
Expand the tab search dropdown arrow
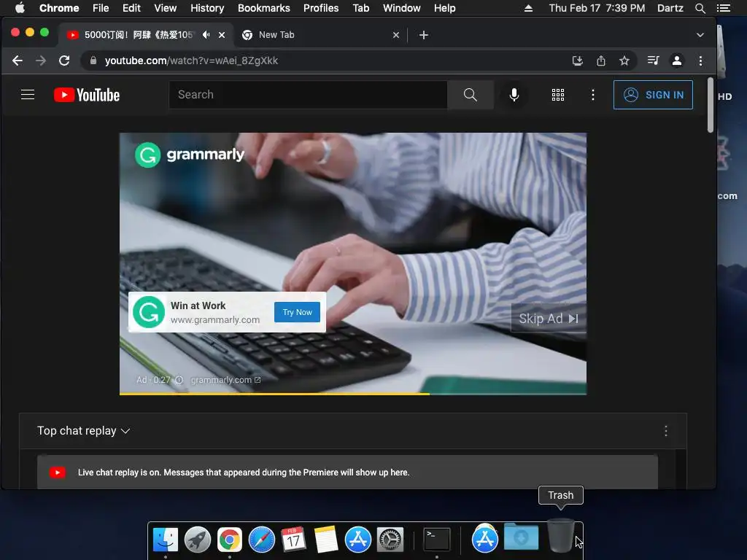point(700,35)
